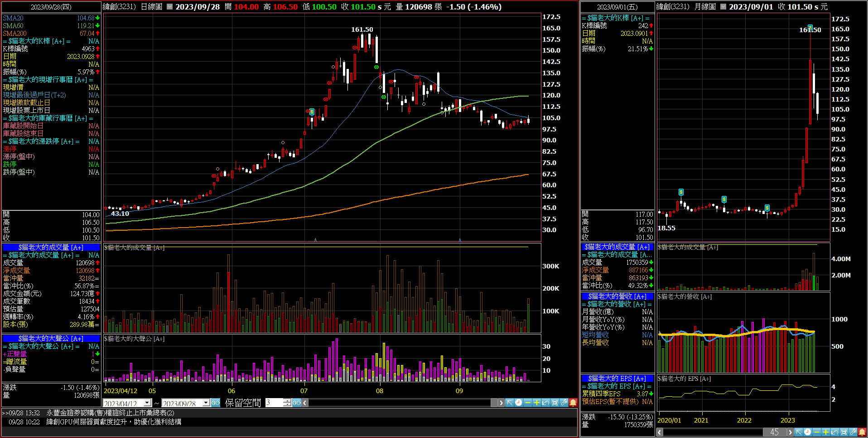The image size is (868, 438).
Task: Zoom in monthly chart with yellow plus icon
Action: pos(826,432)
